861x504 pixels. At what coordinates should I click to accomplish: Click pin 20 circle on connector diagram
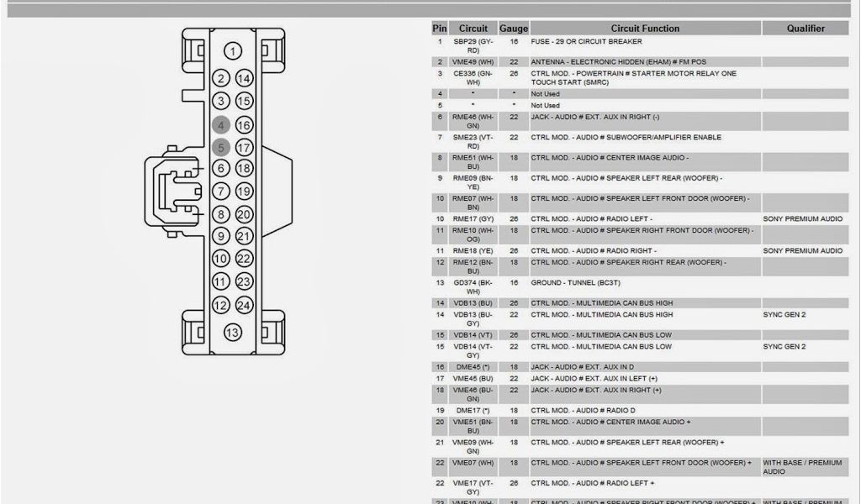pos(244,215)
